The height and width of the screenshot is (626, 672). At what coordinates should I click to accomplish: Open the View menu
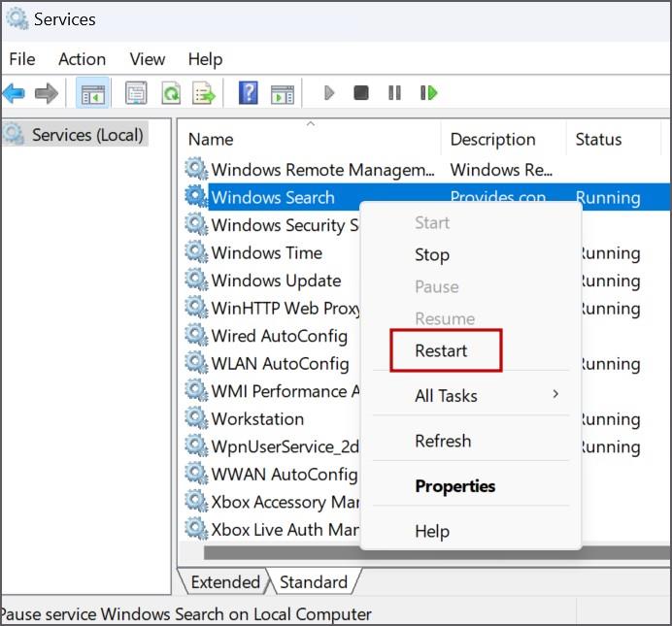click(148, 59)
